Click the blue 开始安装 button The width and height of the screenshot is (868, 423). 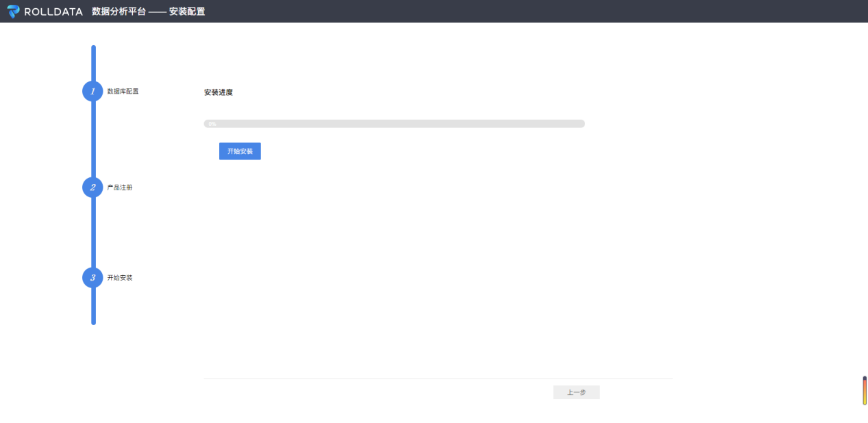(x=240, y=151)
